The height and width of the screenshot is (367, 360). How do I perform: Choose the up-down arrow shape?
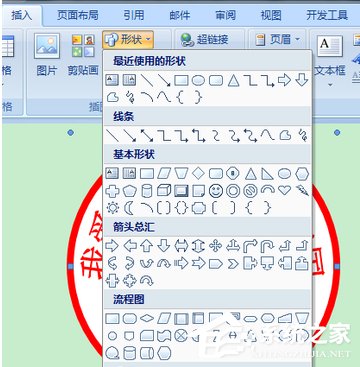(x=198, y=246)
